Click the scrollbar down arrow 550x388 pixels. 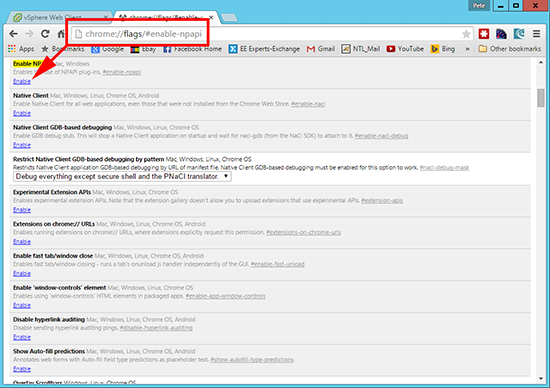541,379
